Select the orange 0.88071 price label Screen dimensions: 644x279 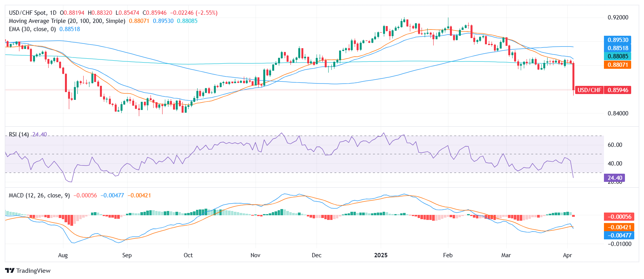point(618,65)
